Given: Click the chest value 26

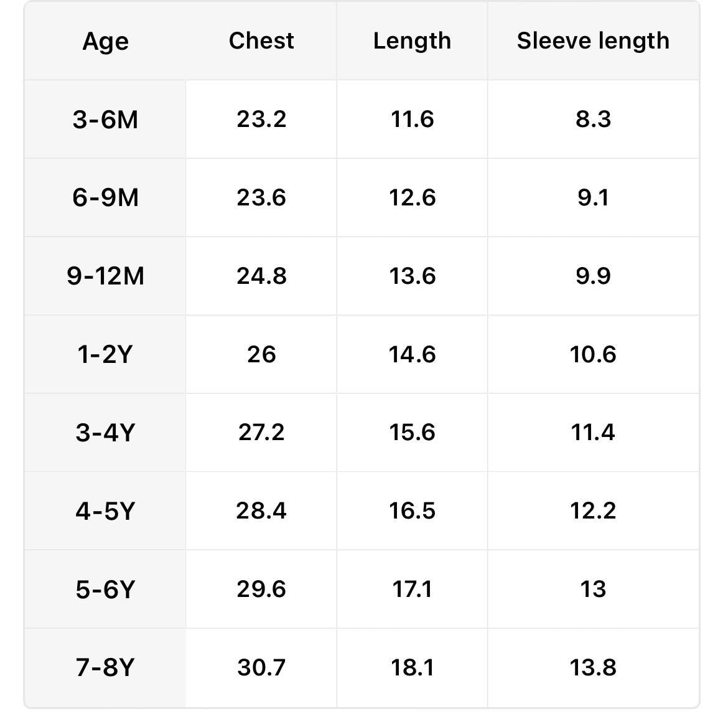Looking at the screenshot, I should [261, 354].
